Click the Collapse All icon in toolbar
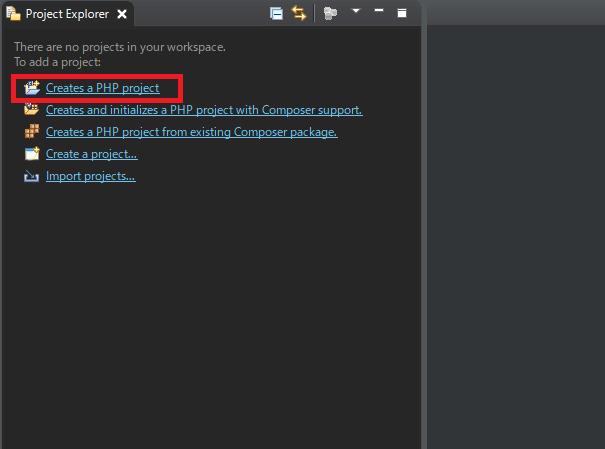This screenshot has height=449, width=605. 277,13
